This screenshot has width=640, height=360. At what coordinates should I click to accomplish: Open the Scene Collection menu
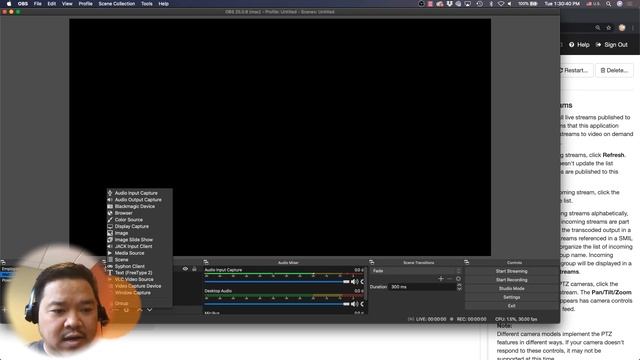[117, 4]
